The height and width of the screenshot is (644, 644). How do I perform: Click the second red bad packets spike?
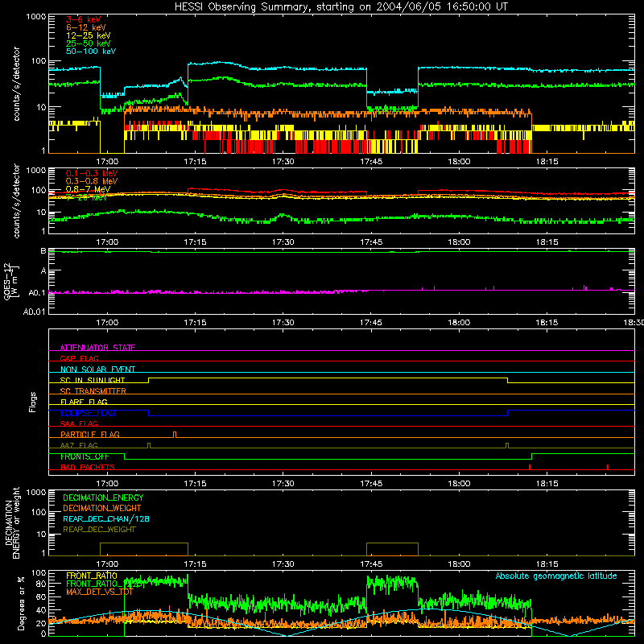click(608, 467)
